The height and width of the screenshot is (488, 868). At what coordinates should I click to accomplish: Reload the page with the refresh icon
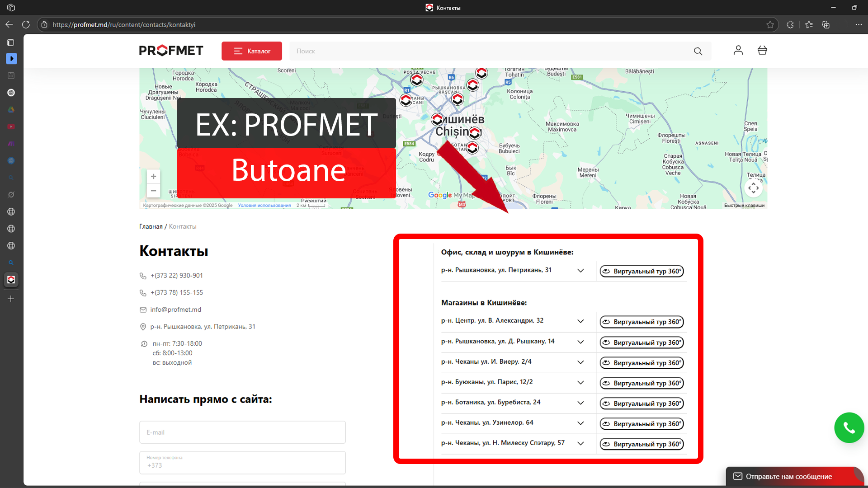click(26, 24)
